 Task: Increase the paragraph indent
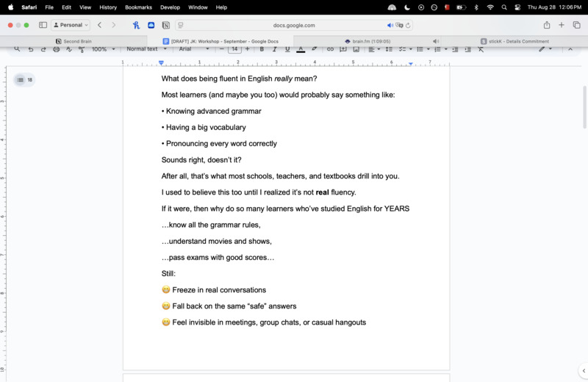(467, 49)
